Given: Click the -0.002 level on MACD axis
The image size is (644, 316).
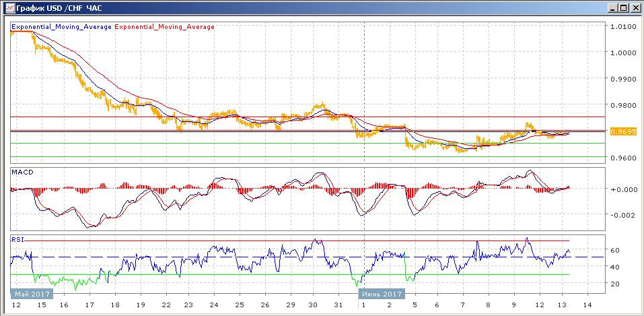Looking at the screenshot, I should tap(620, 216).
